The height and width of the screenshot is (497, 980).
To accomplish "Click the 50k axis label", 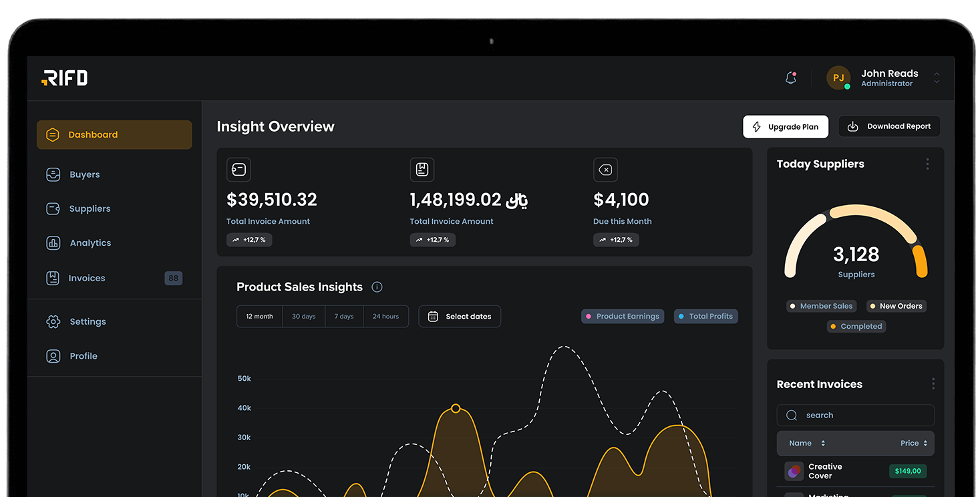I will [x=244, y=379].
